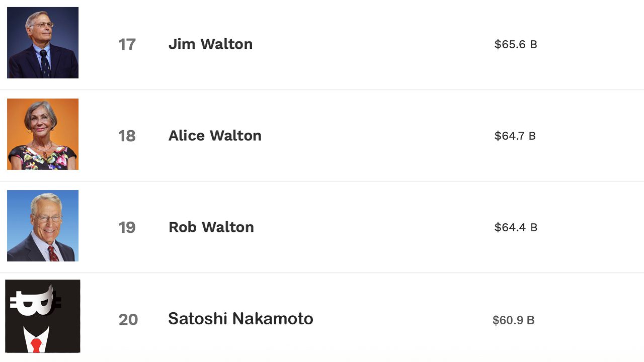This screenshot has height=362, width=644.
Task: Select the $64.7 B net worth value
Action: pos(515,136)
